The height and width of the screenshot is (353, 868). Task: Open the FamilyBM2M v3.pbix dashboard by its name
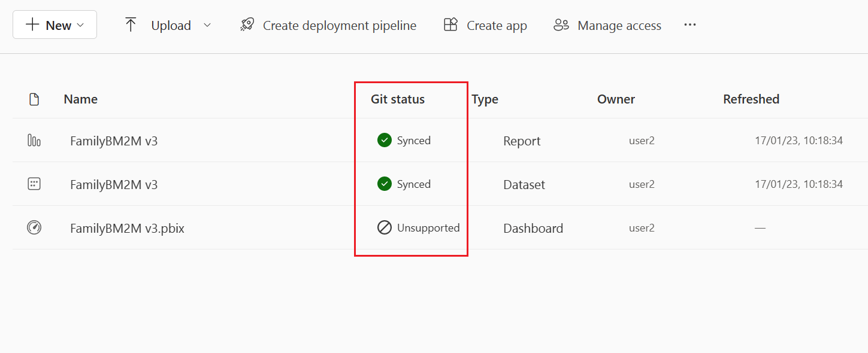(126, 227)
